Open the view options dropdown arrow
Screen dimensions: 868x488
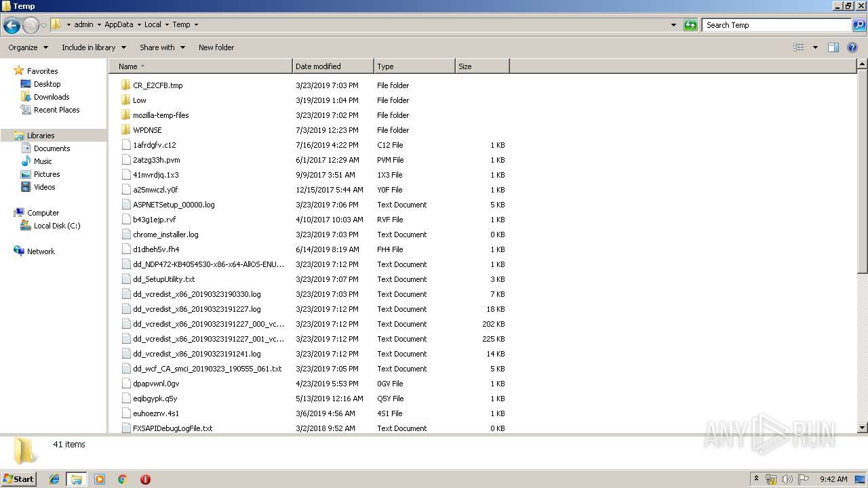pos(815,47)
